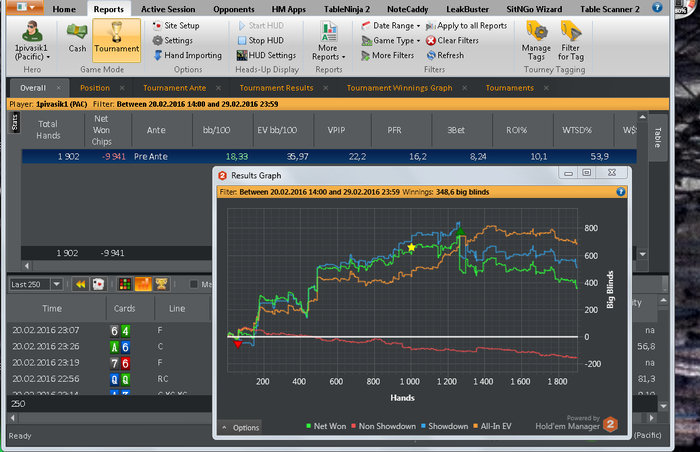Open the vertical Table side tab
Image resolution: width=700 pixels, height=452 pixels.
coord(658,137)
